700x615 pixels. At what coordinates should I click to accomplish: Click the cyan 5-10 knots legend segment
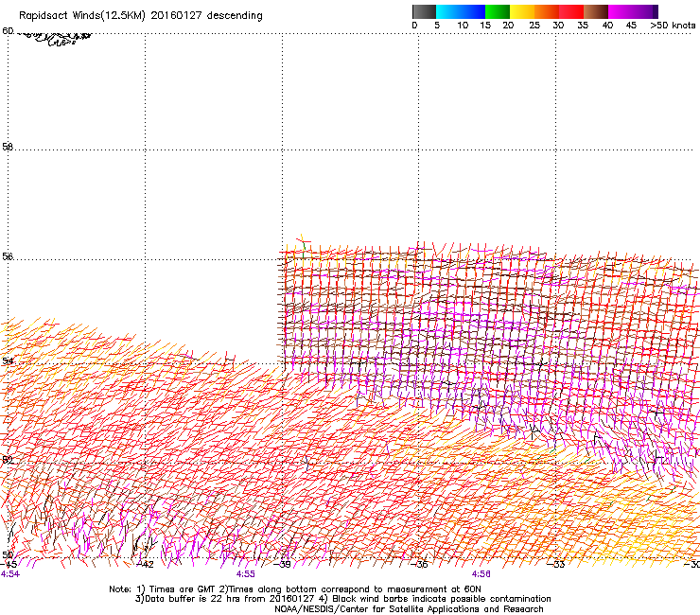tap(448, 11)
